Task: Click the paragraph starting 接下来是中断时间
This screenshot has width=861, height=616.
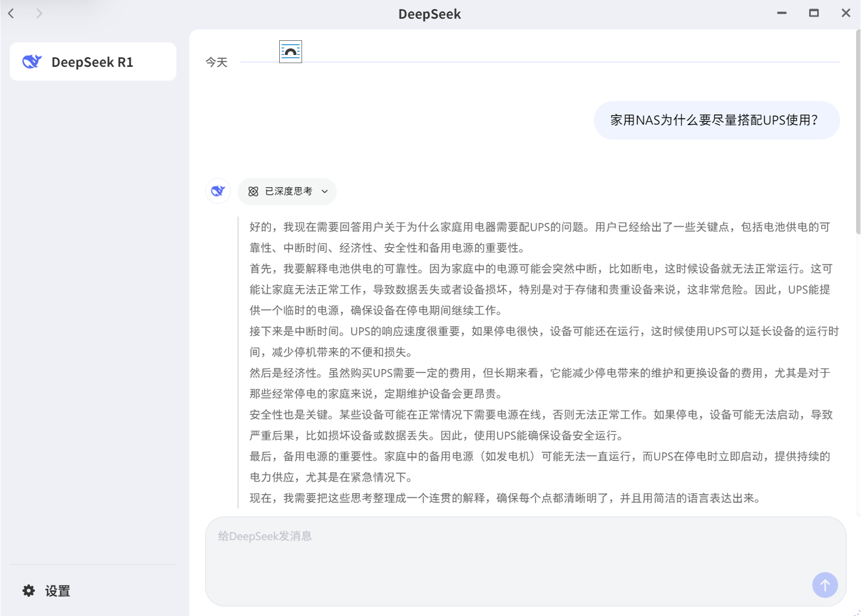Action: (x=544, y=342)
